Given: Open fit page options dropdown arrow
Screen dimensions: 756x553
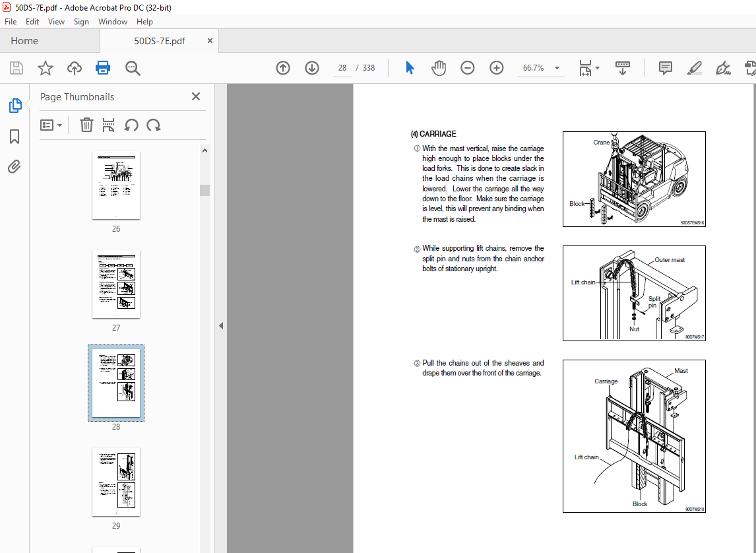Looking at the screenshot, I should click(x=597, y=68).
